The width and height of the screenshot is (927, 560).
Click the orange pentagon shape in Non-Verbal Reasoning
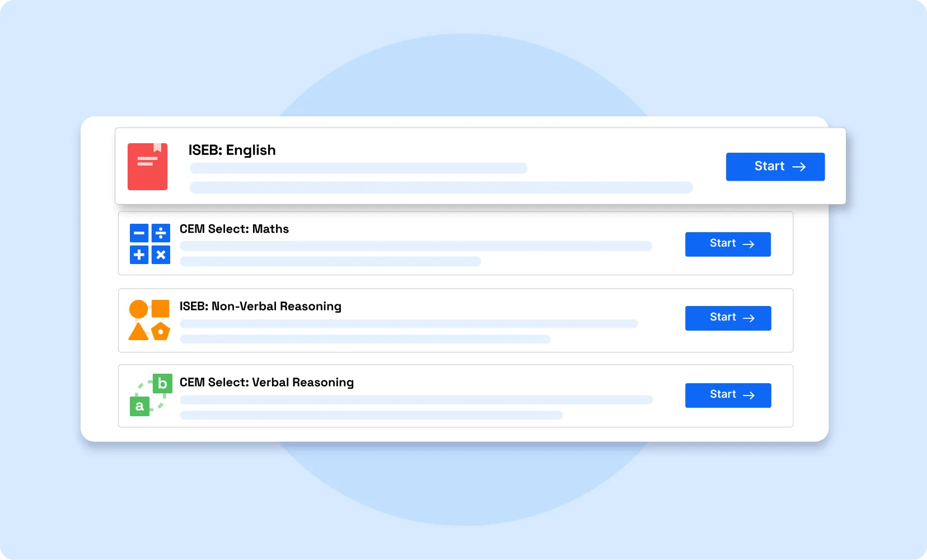(x=161, y=331)
